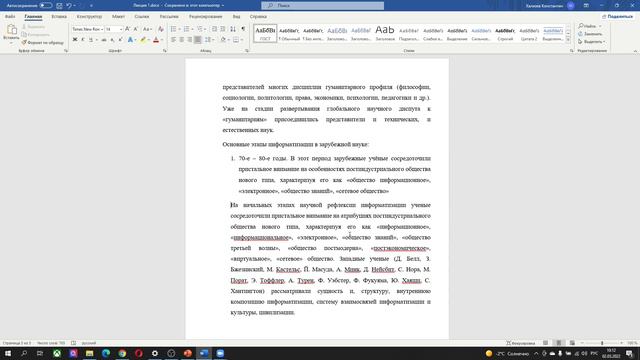Apply the yellow text highlight color
Image resolution: width=640 pixels, height=360 pixels.
143,40
